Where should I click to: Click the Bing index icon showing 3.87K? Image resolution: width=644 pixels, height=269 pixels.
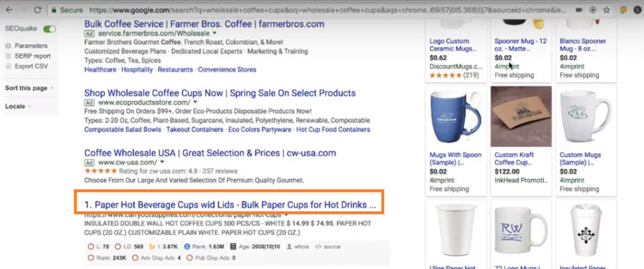click(x=152, y=247)
